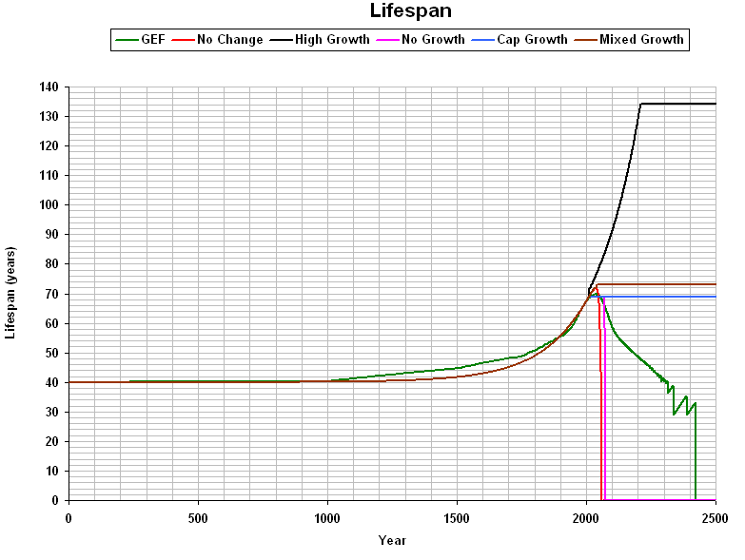Select the GEF legend label
This screenshot has height=560, width=745.
(x=152, y=40)
